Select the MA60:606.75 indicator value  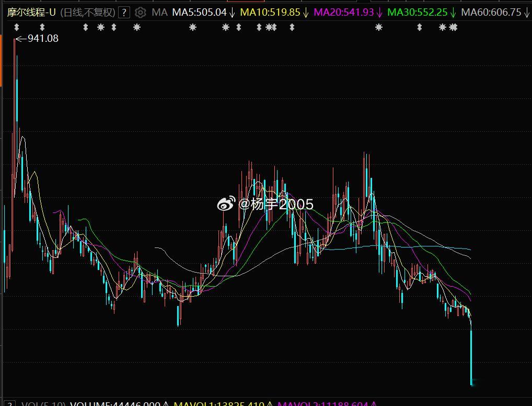point(491,13)
